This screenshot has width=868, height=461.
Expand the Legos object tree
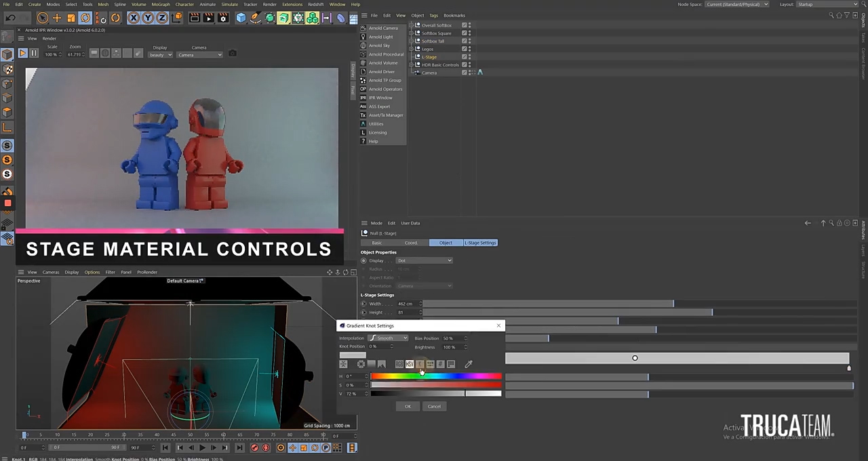(x=412, y=49)
